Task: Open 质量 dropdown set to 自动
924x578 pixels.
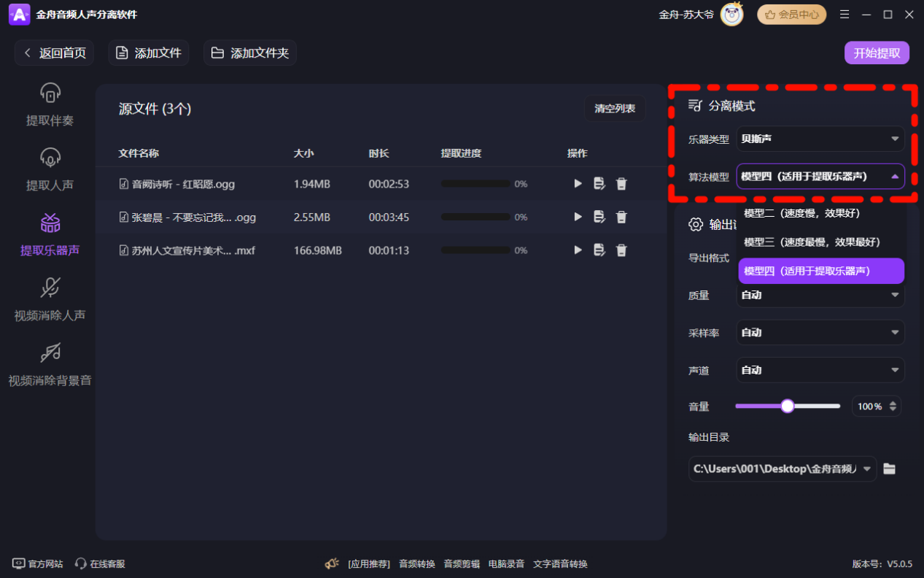Action: click(820, 295)
